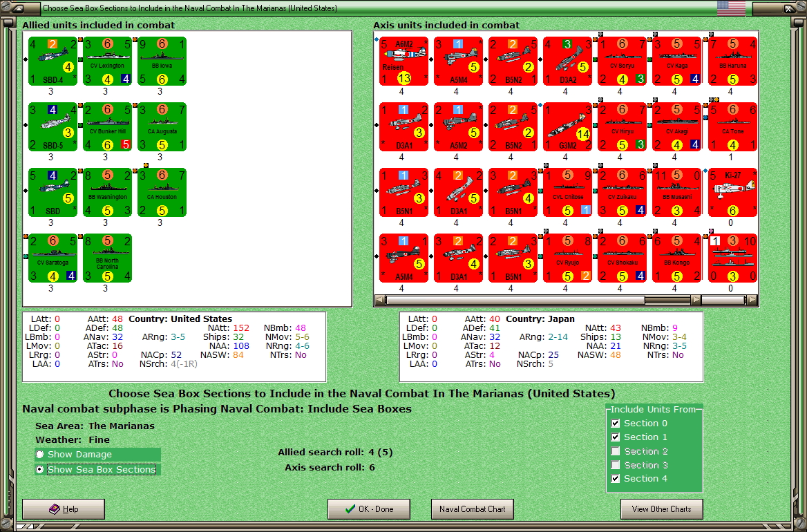807x532 pixels.
Task: Select the Axis A5M2 fighter counter
Action: click(459, 127)
